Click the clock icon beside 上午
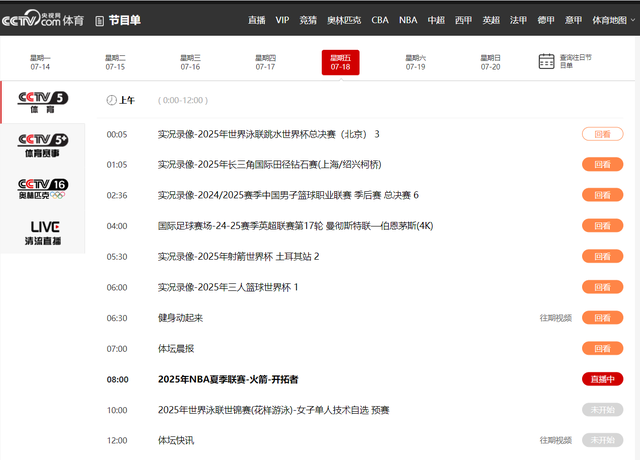Viewport: 640px width, 460px height. tap(111, 100)
